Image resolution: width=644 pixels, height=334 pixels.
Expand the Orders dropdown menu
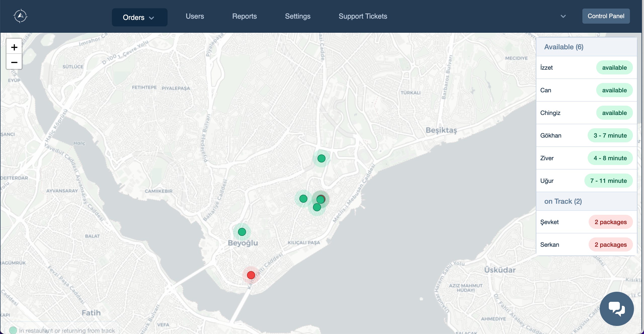pyautogui.click(x=139, y=17)
